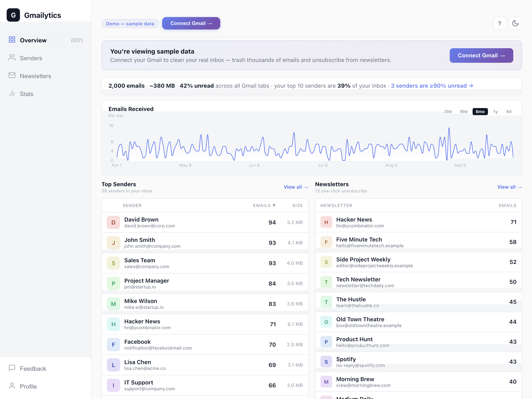Click the SENDER column header
The width and height of the screenshot is (532, 399).
132,205
